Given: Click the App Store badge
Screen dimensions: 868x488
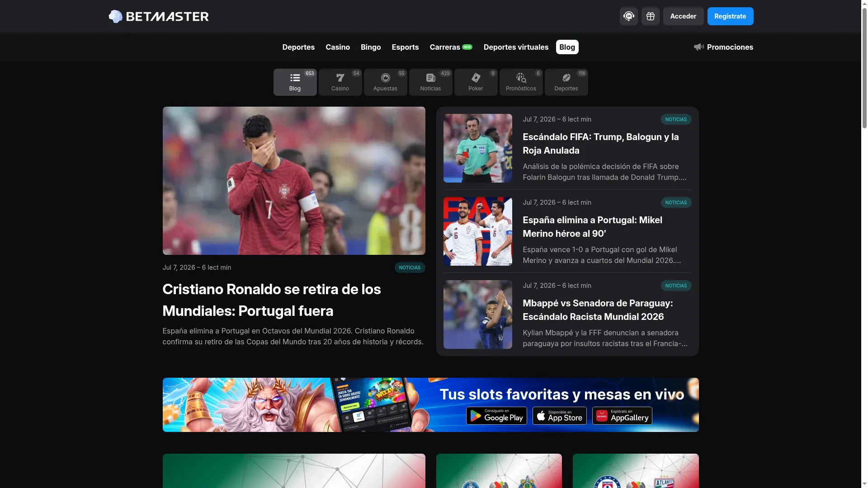Looking at the screenshot, I should [559, 416].
